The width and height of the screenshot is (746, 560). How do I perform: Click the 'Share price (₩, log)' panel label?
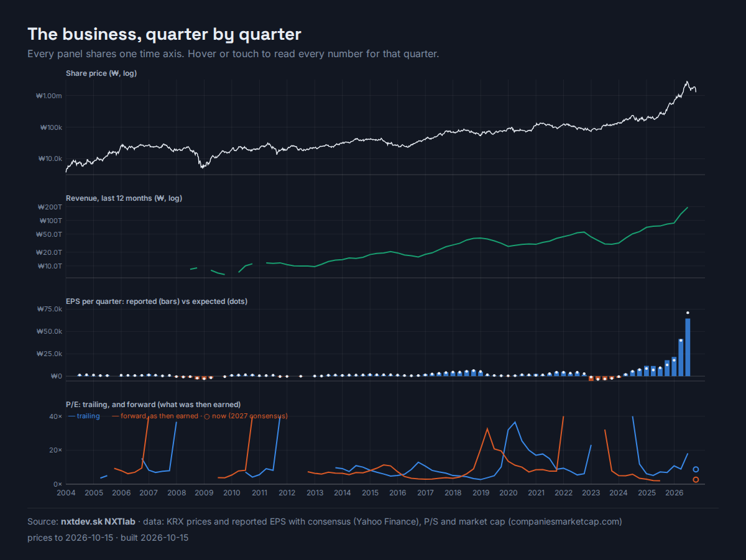(101, 73)
